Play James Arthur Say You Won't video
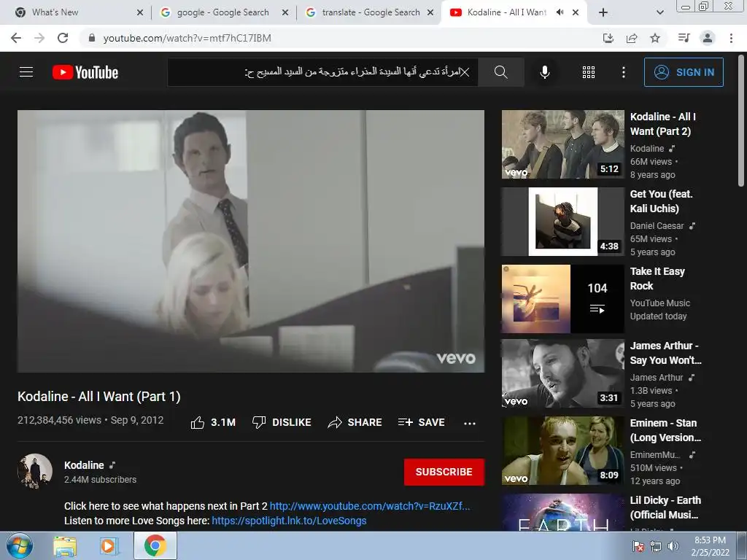Screen dimensions: 747x560 tap(562, 373)
